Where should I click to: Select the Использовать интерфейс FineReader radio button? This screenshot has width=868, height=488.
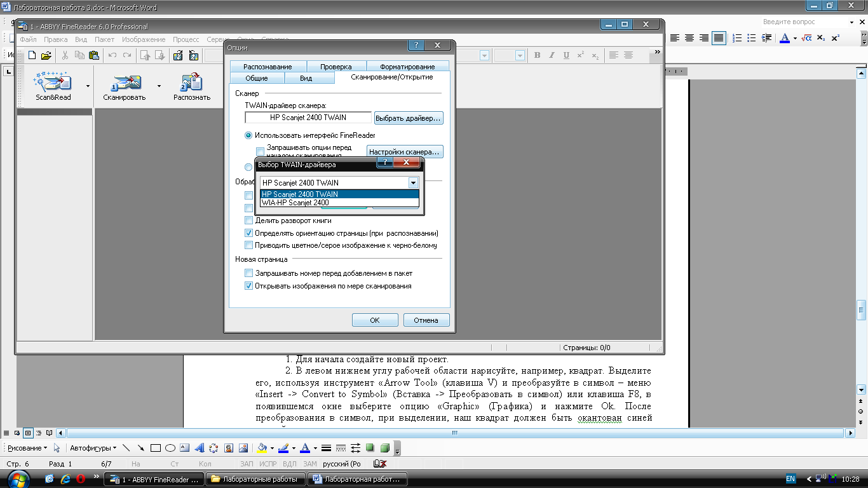[248, 135]
